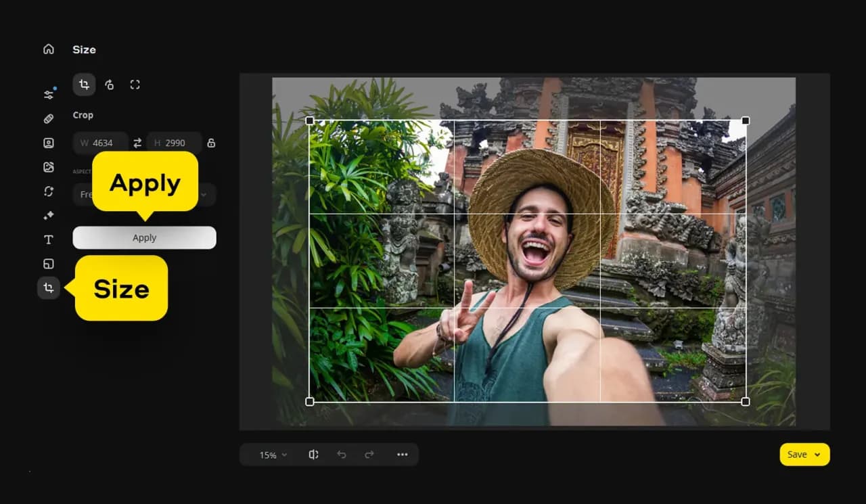Image resolution: width=866 pixels, height=504 pixels.
Task: Select the Resize/Expand icon in the Size toolbar
Action: (x=135, y=85)
